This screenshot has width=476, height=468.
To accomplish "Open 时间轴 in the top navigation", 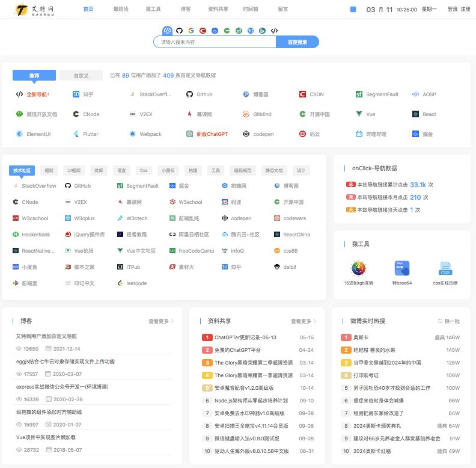I will pos(251,9).
